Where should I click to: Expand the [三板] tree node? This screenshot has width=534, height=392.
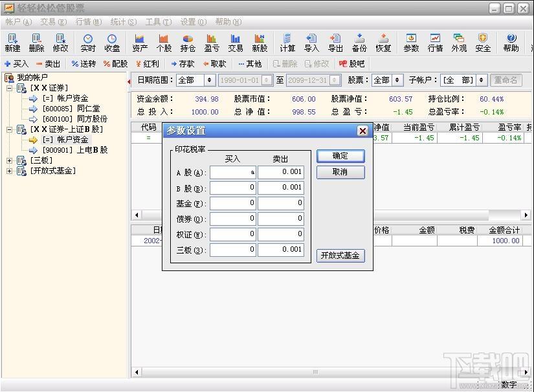[10, 160]
